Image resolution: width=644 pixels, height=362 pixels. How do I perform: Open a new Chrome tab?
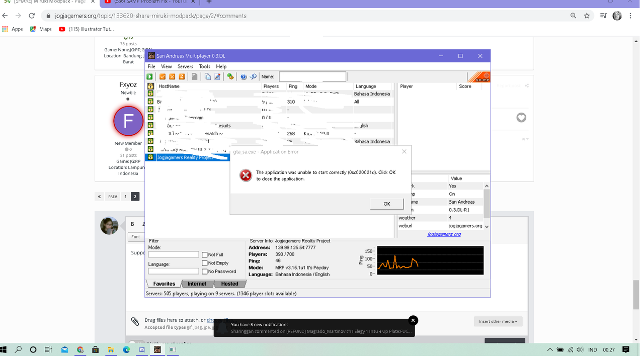point(209,2)
